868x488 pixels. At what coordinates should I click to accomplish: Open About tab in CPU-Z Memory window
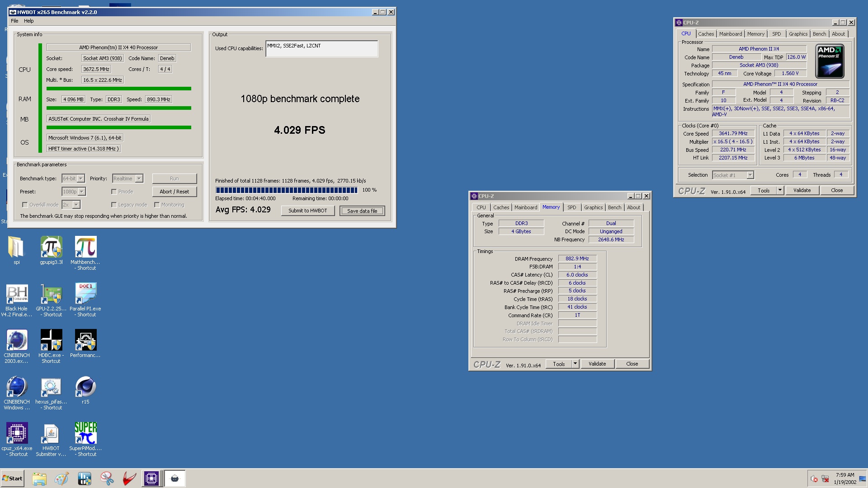633,207
